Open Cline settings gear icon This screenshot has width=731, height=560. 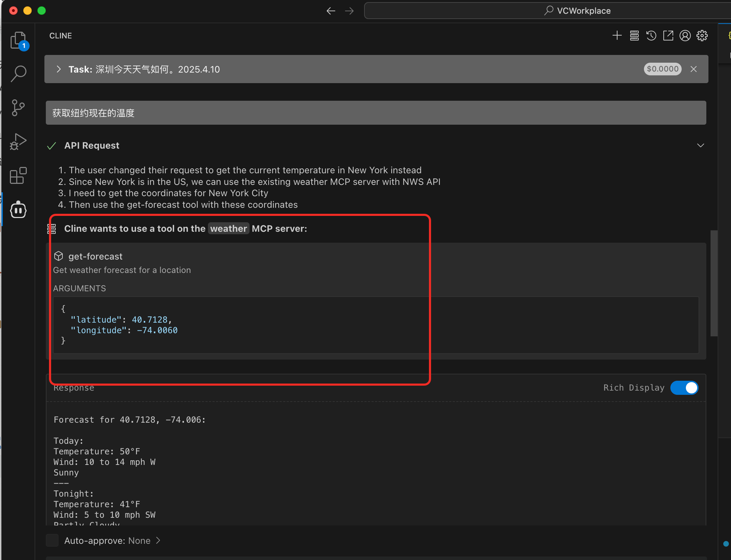(x=702, y=36)
